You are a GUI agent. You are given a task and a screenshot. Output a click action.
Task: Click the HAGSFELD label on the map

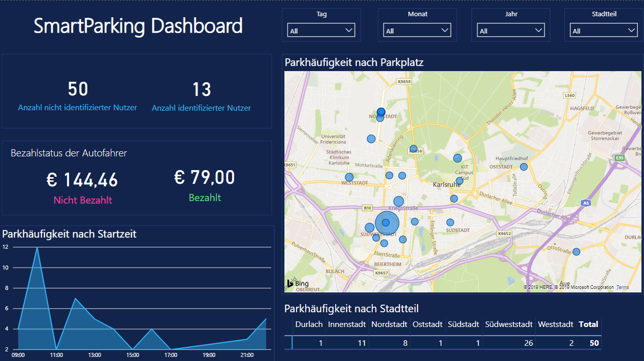pos(582,109)
